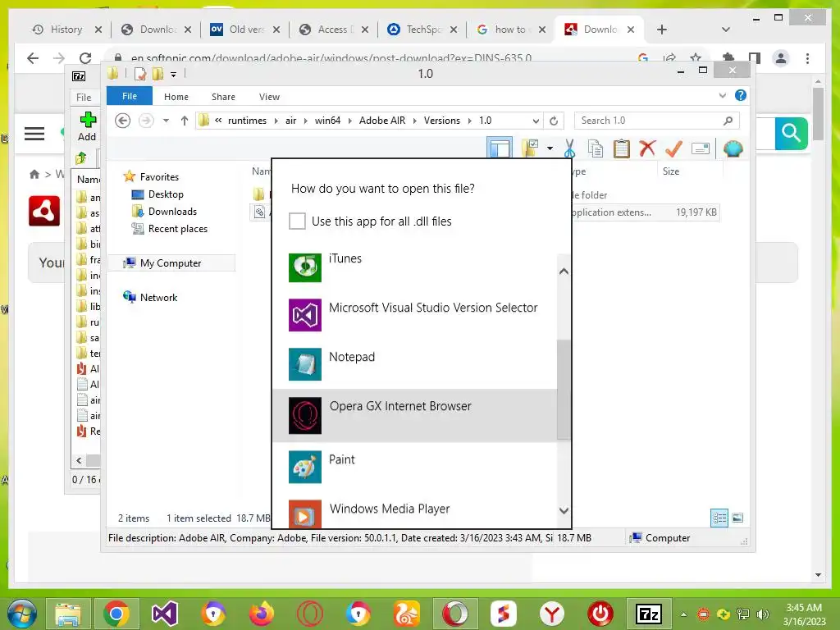Open Softonic hamburger menu

34,133
